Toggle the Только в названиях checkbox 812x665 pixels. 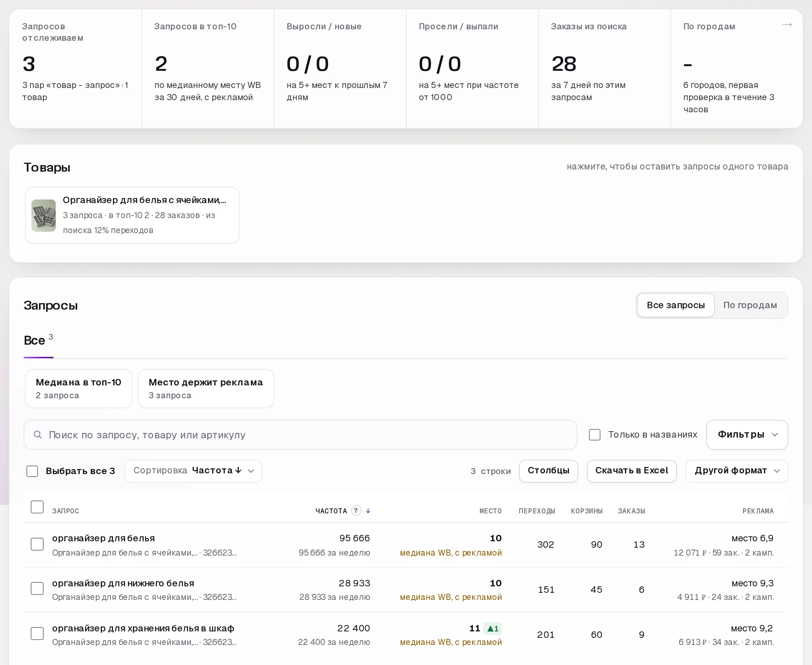[x=595, y=435]
